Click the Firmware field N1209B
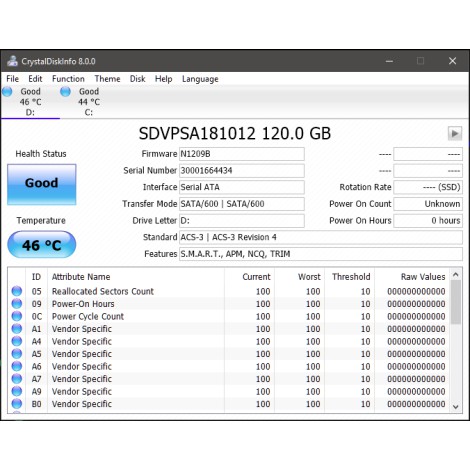The width and height of the screenshot is (470, 470). click(242, 154)
